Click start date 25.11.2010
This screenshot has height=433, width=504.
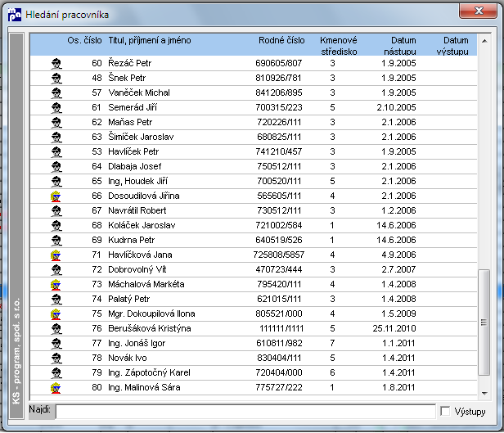[x=394, y=329]
